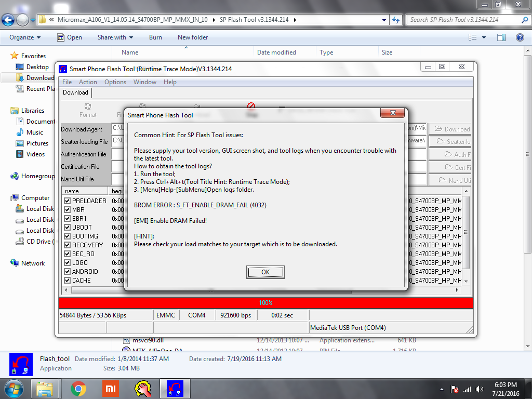Click the Download Agent browse button
The height and width of the screenshot is (399, 532).
pyautogui.click(x=450, y=129)
